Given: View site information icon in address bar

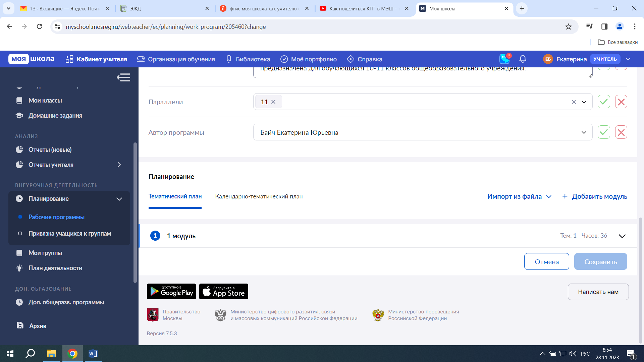Looking at the screenshot, I should point(57,26).
